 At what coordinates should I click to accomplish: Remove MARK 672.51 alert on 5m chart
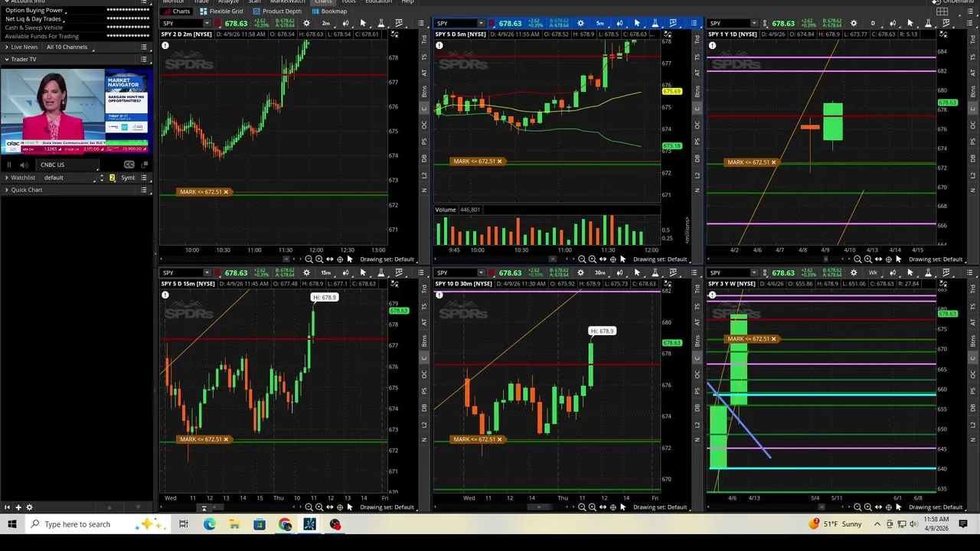pos(499,161)
